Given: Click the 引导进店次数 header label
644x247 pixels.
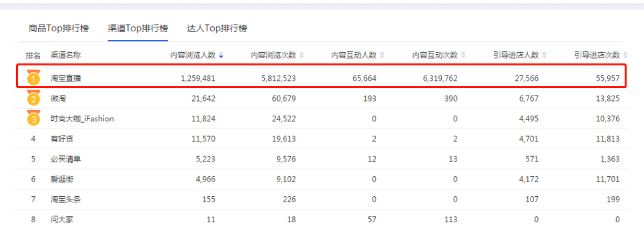Looking at the screenshot, I should (597, 55).
